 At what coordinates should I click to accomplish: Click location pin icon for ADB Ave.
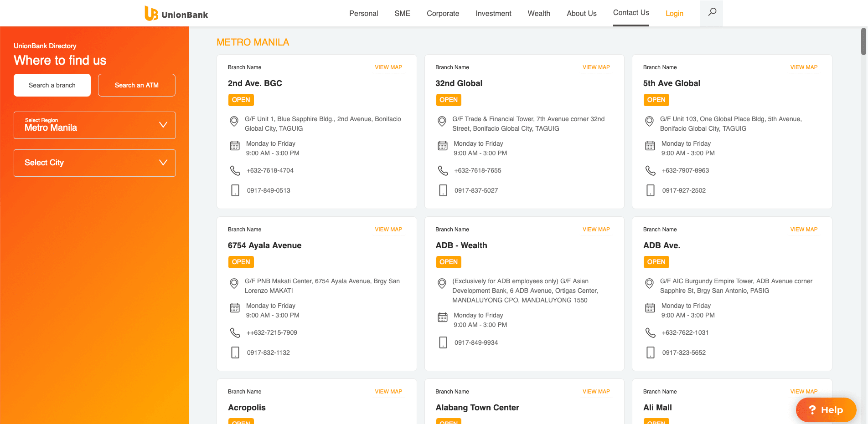coord(649,284)
